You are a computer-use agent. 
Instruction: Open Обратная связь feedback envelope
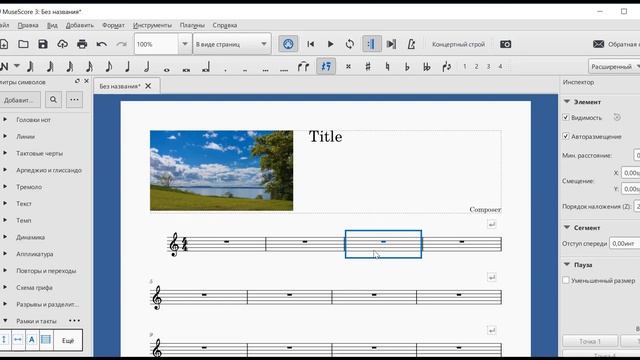tap(598, 44)
